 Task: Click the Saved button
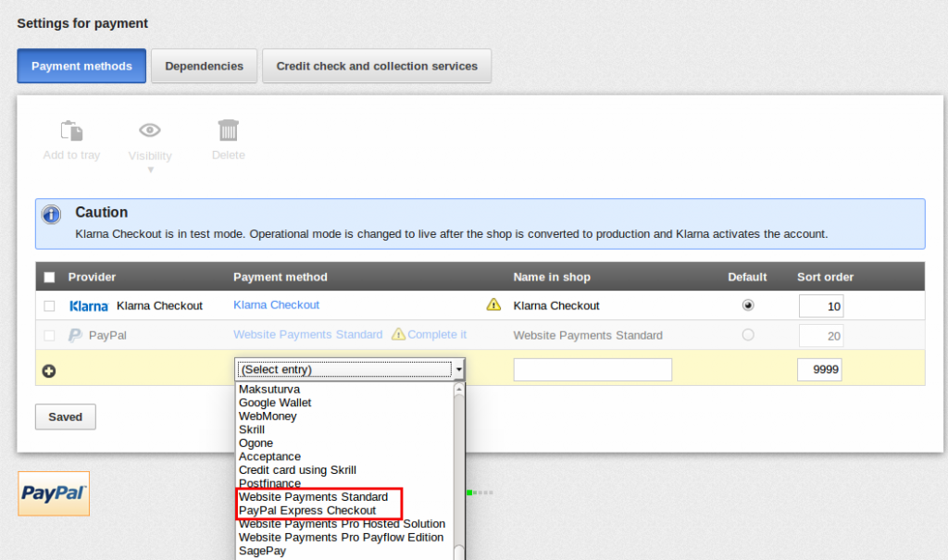[x=66, y=417]
